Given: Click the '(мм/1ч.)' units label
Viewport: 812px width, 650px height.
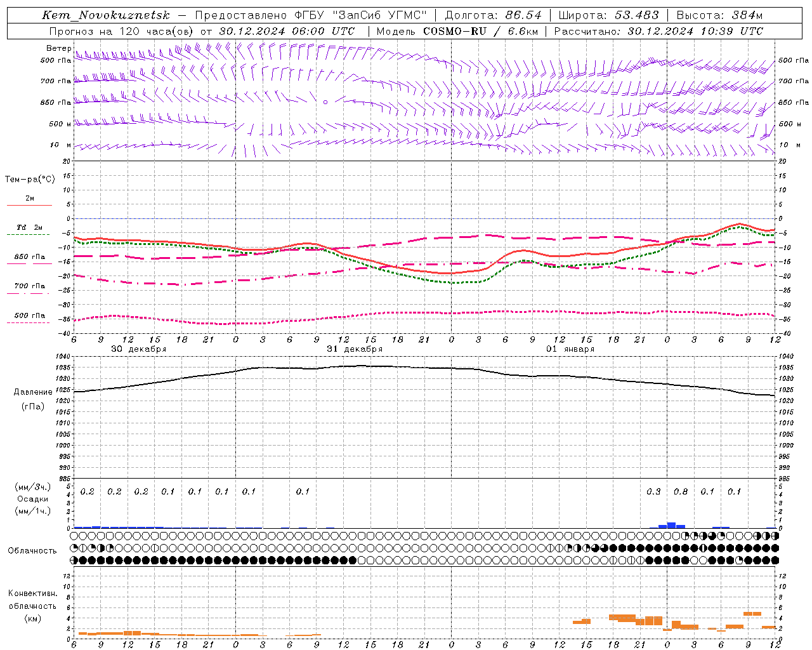Looking at the screenshot, I should tap(33, 511).
